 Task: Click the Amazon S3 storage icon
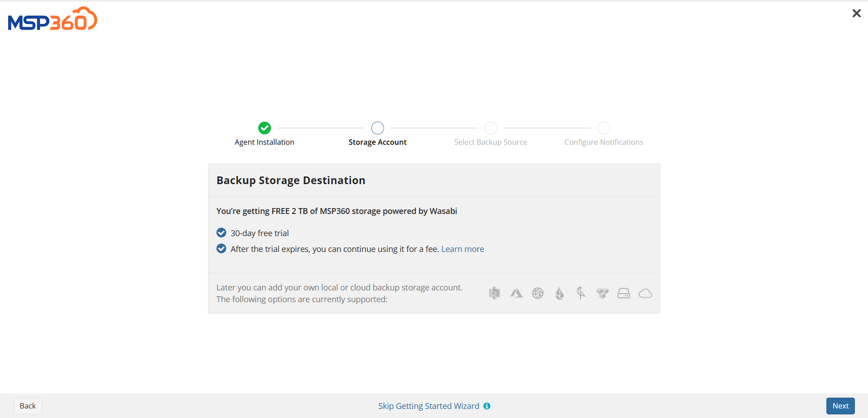[494, 293]
